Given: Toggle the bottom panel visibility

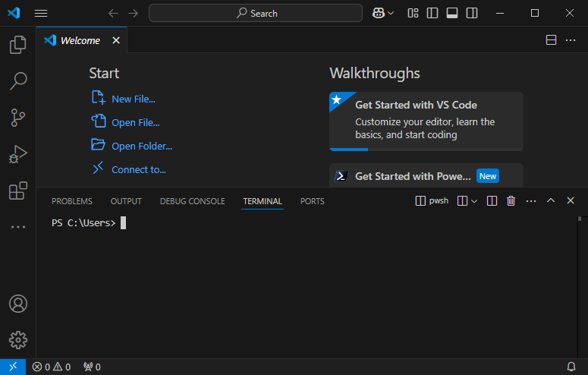Looking at the screenshot, I should 452,13.
